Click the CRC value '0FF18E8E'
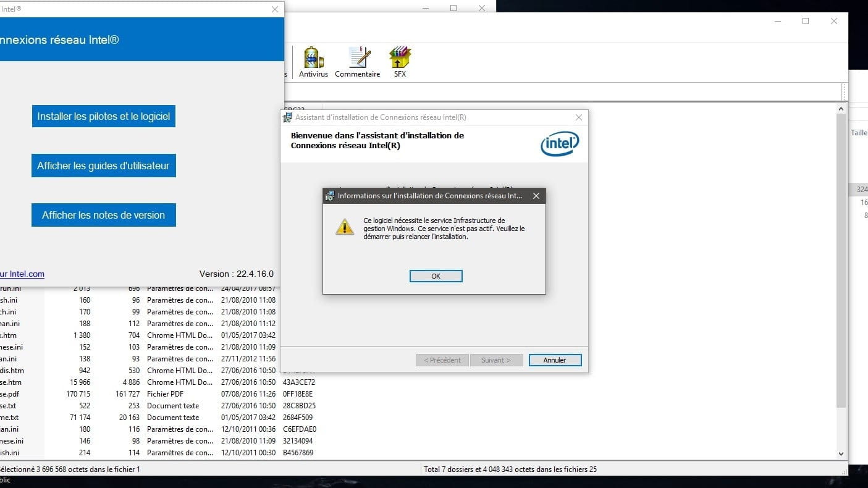Image resolution: width=868 pixels, height=488 pixels. tap(298, 394)
